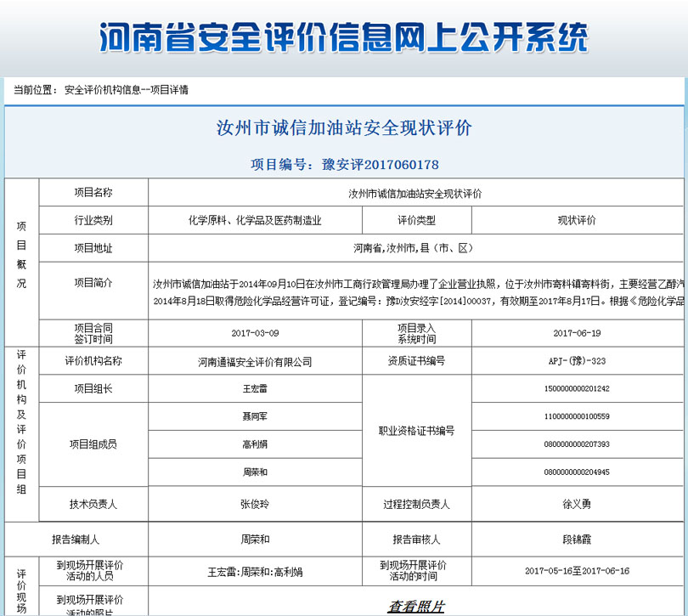Click the 评价类型 label cell
This screenshot has height=616, width=688.
417,220
